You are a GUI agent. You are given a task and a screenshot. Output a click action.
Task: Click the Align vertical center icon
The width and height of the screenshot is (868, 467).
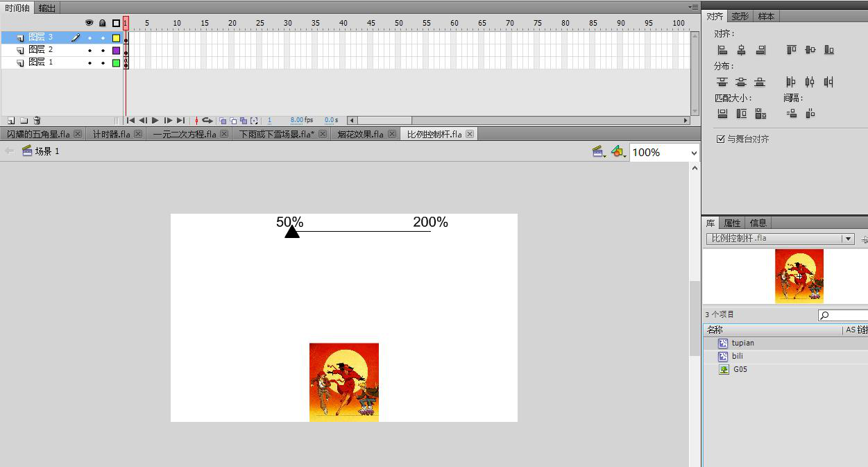[x=810, y=50]
